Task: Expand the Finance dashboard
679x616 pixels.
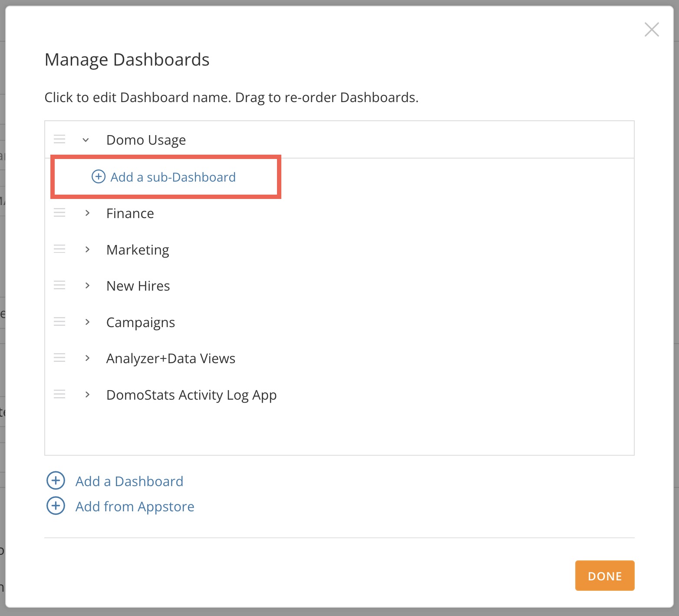Action: point(87,213)
